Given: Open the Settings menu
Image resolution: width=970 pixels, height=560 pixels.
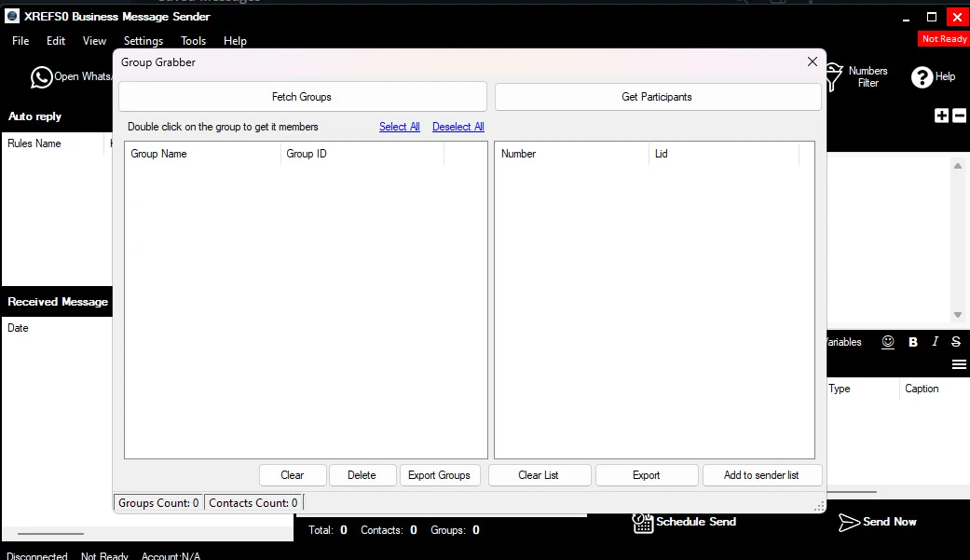Looking at the screenshot, I should (143, 41).
